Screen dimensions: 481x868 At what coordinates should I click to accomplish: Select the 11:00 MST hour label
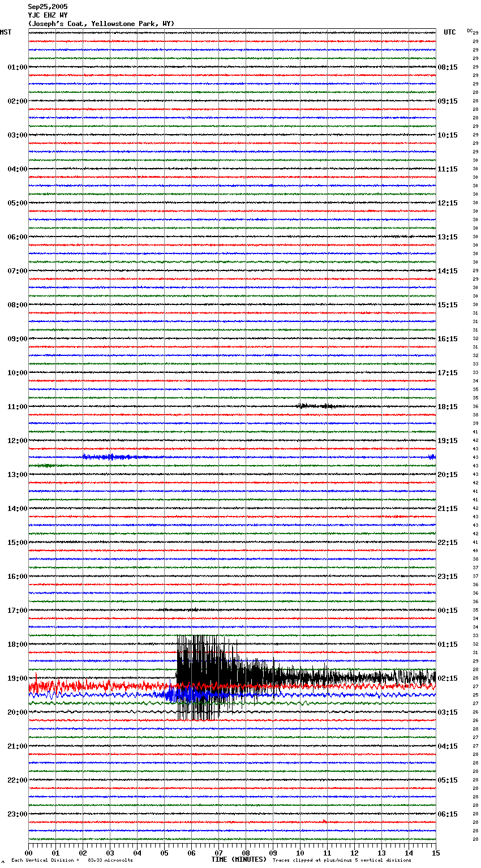(18, 407)
